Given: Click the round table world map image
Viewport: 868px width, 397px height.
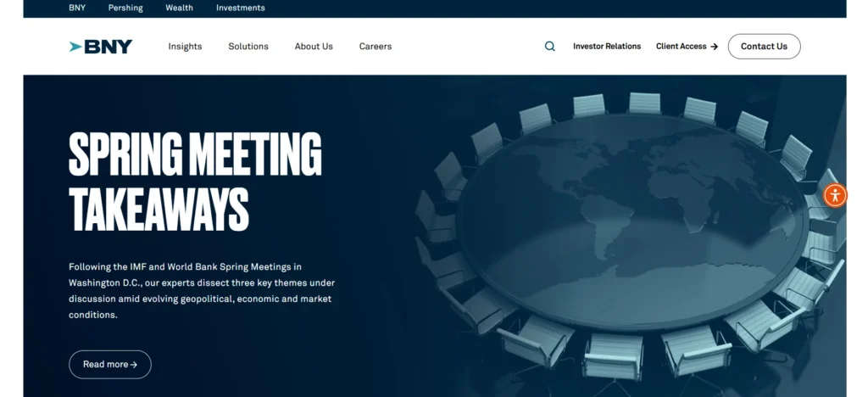Looking at the screenshot, I should coord(631,237).
